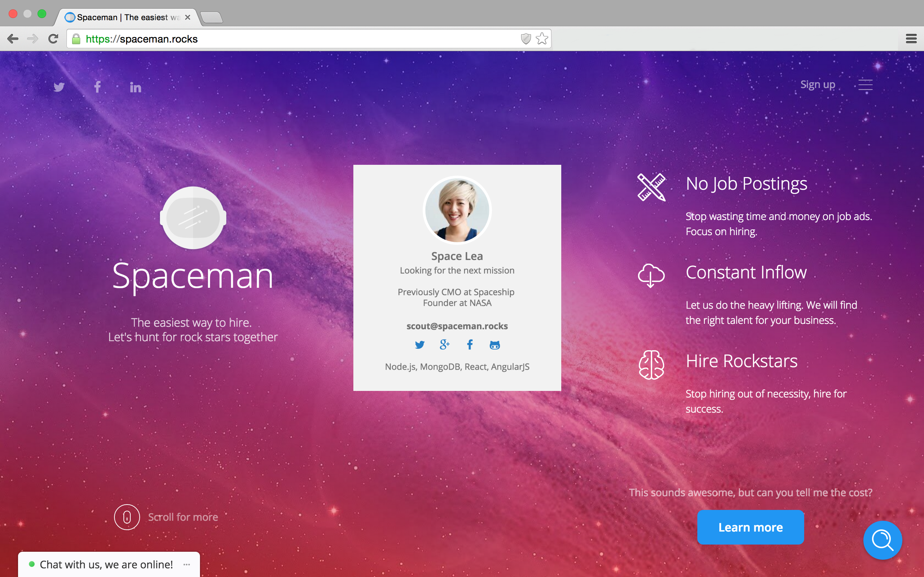Click the shield icon in address bar
Viewport: 924px width, 577px height.
point(526,39)
